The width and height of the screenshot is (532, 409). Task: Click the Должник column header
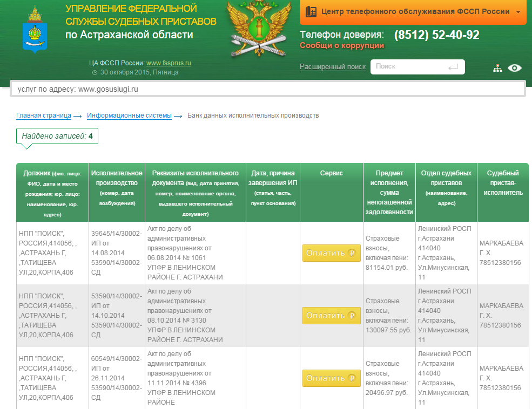tap(52, 193)
